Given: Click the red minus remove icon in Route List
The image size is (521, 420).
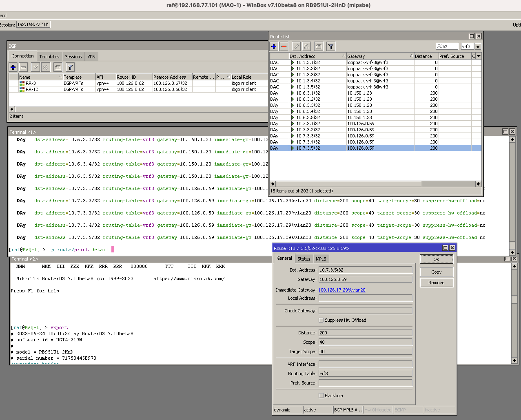Looking at the screenshot, I should pos(284,46).
